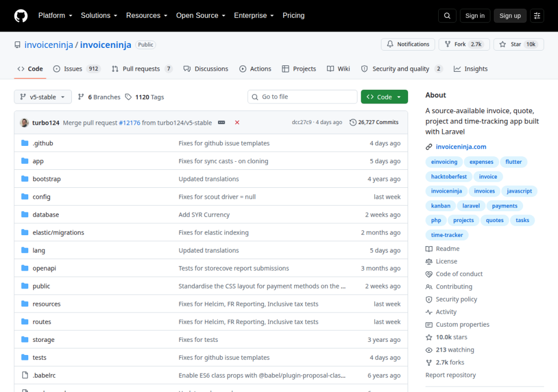Switch to the Wiki tab
Image resolution: width=558 pixels, height=392 pixels.
[338, 69]
